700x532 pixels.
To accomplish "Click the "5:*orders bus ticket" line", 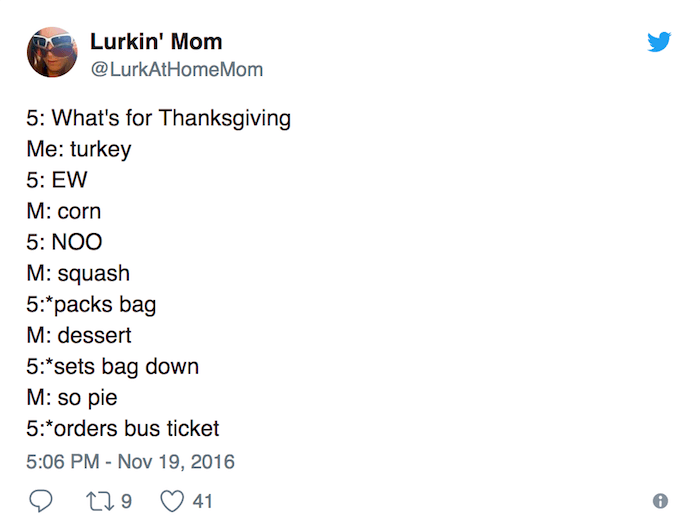I will [123, 429].
